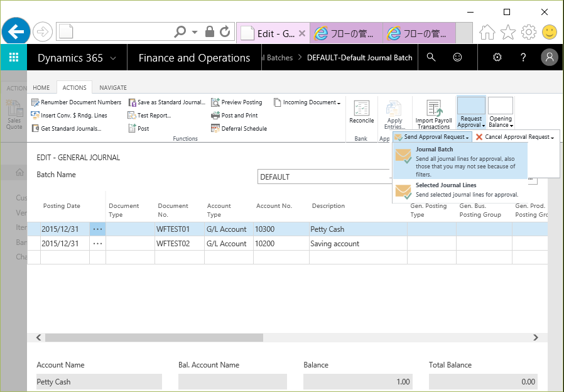Viewport: 564px width, 392px height.
Task: Click the browser back arrow button
Action: pyautogui.click(x=16, y=31)
